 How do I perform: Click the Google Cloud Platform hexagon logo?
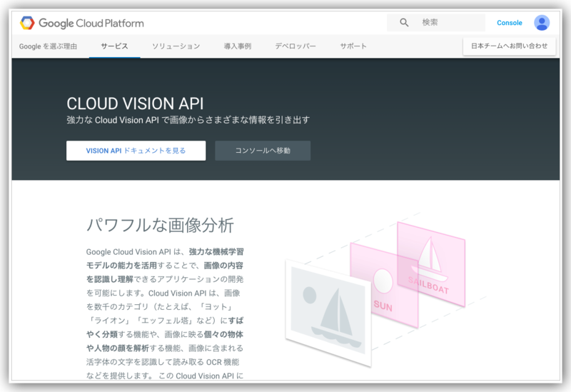click(x=27, y=23)
